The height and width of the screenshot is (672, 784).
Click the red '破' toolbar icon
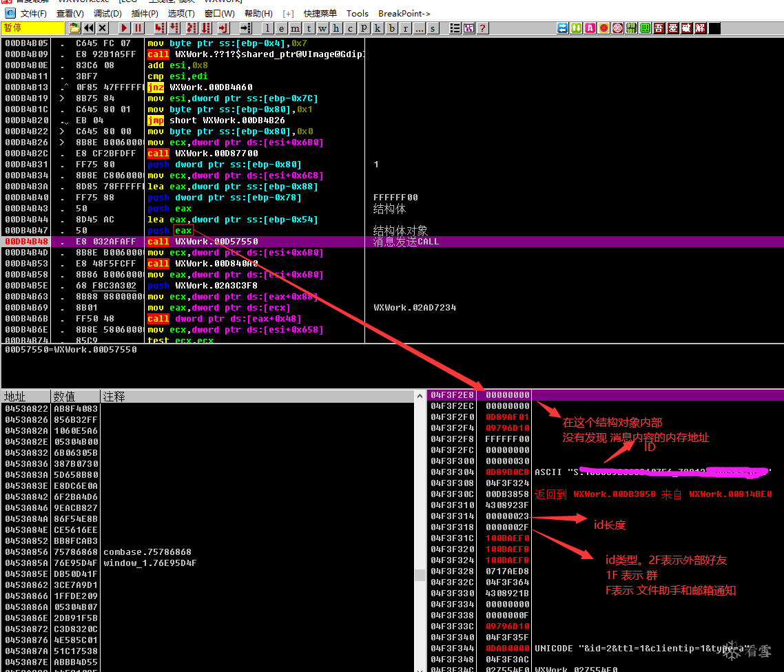coord(686,28)
